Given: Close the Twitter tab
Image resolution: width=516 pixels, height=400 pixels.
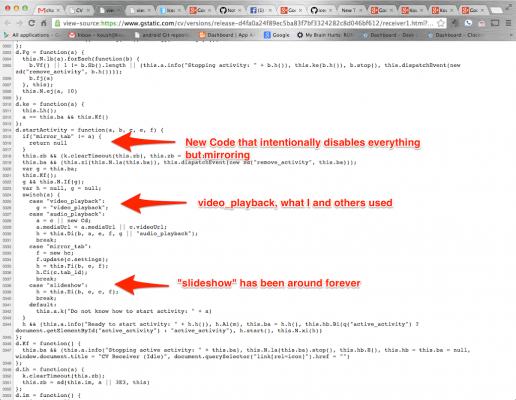Looking at the screenshot, I should [x=179, y=10].
